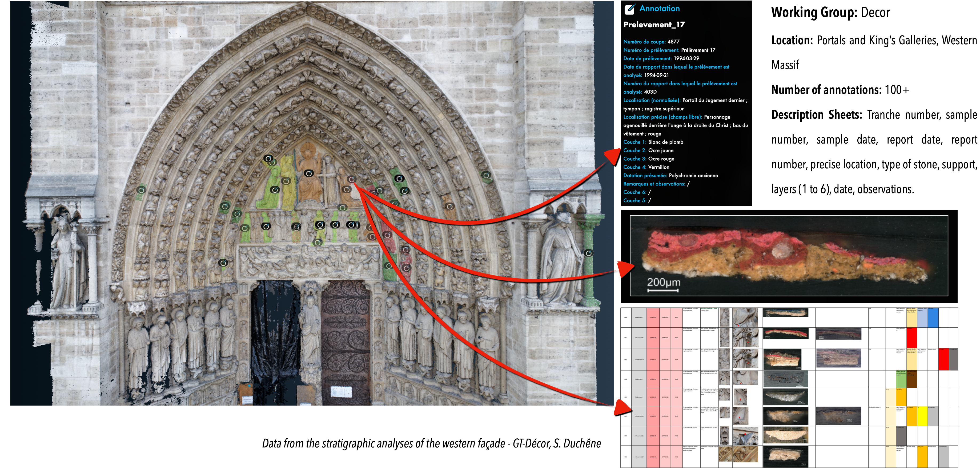Click the Annotation panel heading
Image resolution: width=980 pixels, height=468 pixels.
659,8
